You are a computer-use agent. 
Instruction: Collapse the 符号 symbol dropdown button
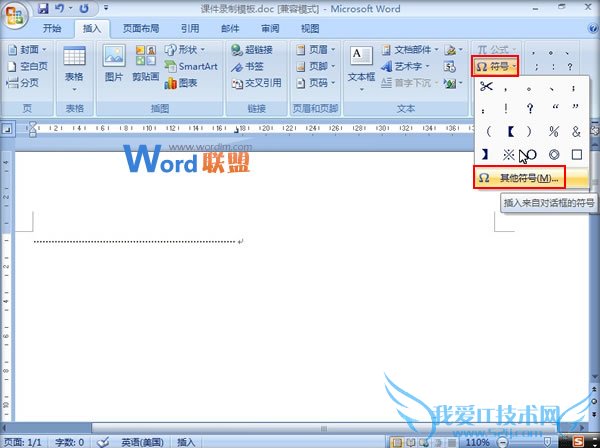pos(495,66)
